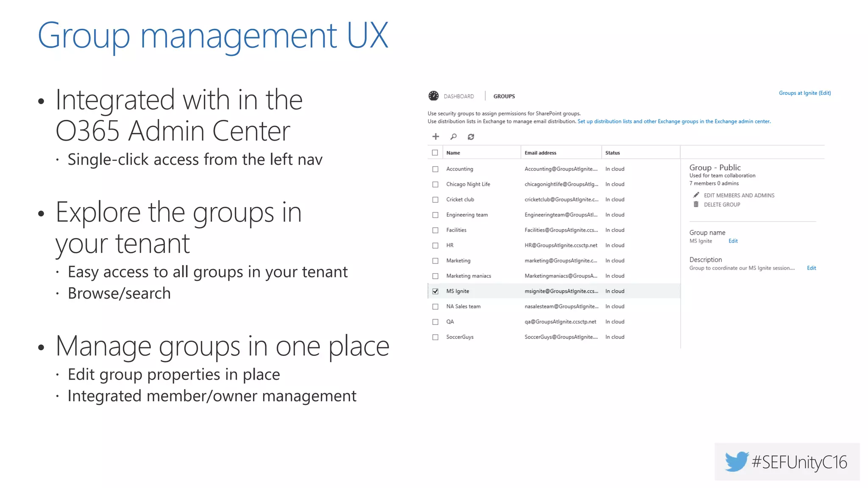Check the Engineering team checkbox

pos(435,215)
